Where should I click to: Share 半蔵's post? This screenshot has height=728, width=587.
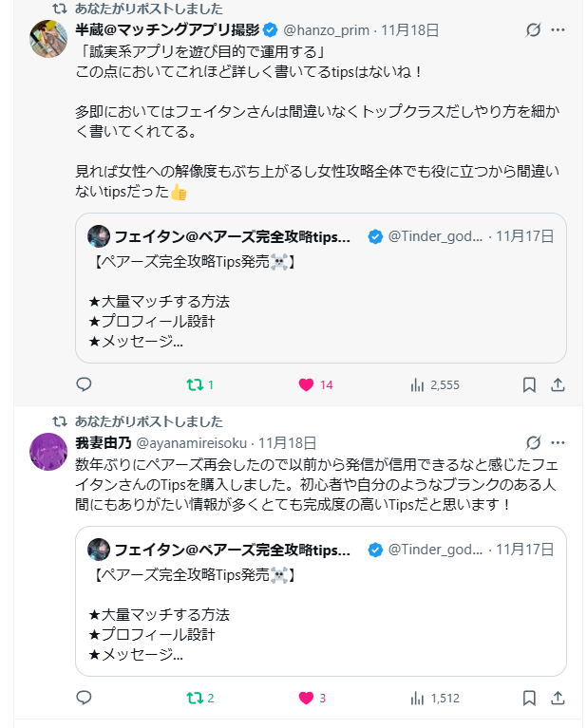coord(559,384)
